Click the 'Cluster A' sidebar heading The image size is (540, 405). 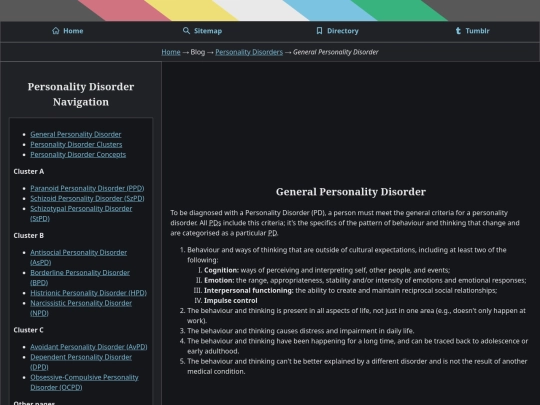click(29, 172)
